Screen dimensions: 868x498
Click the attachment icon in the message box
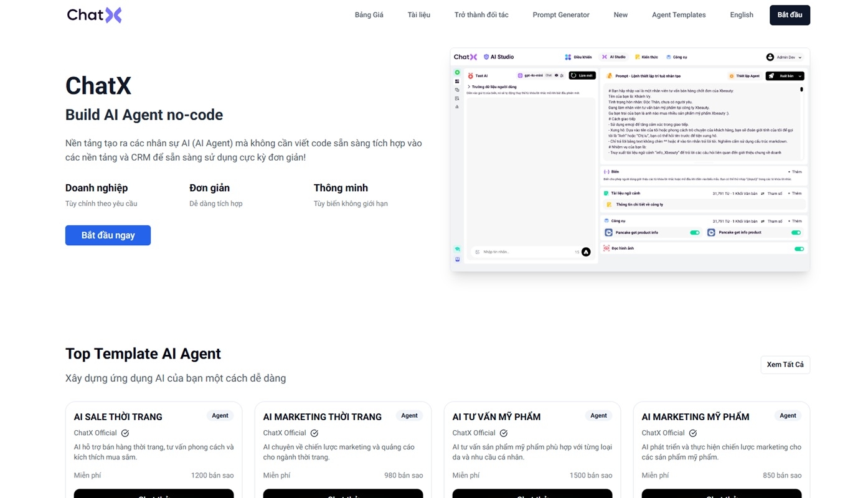[x=478, y=252]
